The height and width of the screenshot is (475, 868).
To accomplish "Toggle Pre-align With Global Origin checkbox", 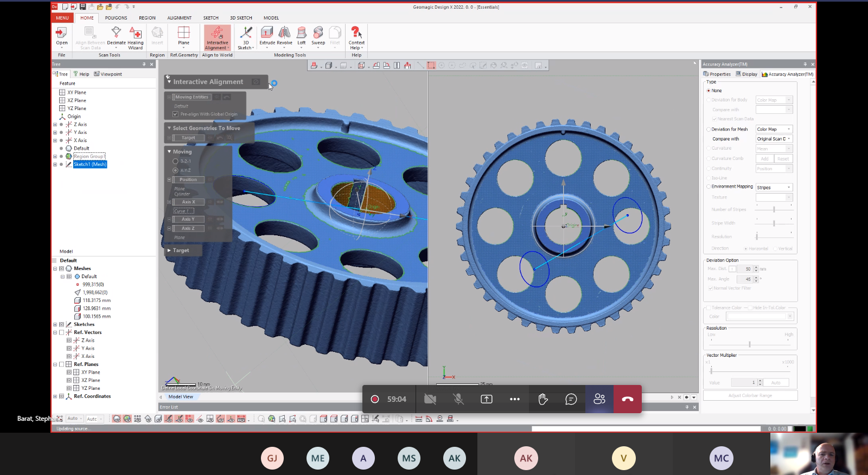I will 175,114.
